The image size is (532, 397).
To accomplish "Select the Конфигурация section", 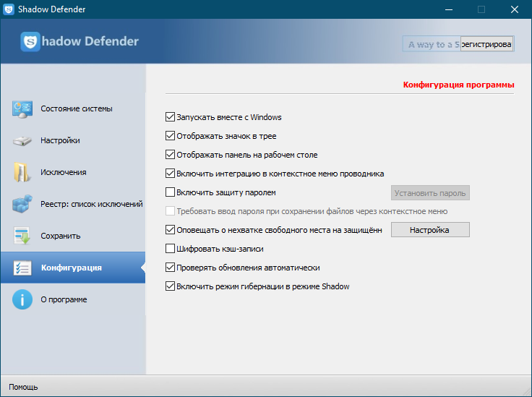I will click(x=73, y=268).
